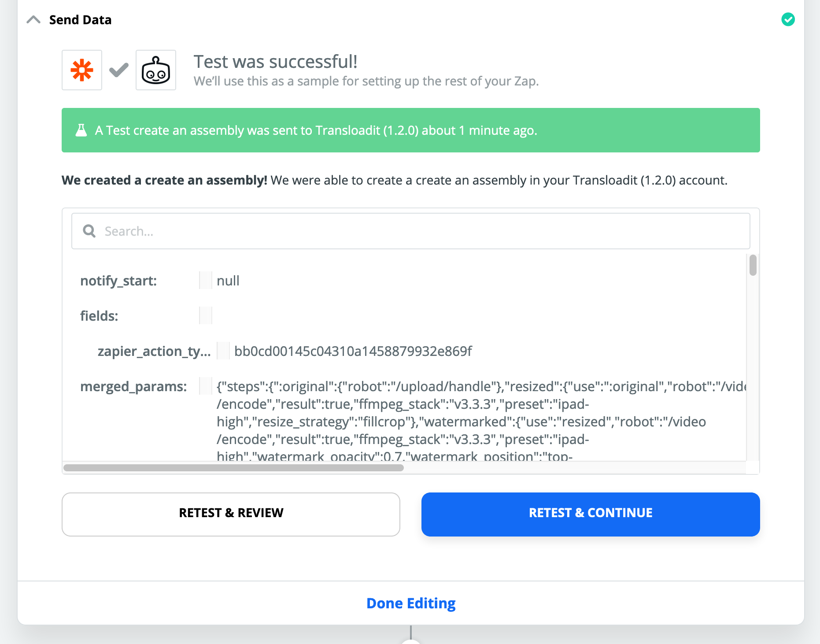Click the horizontal scrollbar thumb
This screenshot has height=644, width=820.
tap(233, 468)
